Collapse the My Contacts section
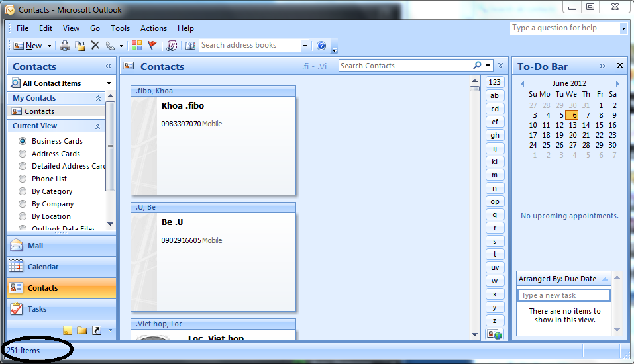Viewport: 634px width, 364px height. (98, 98)
